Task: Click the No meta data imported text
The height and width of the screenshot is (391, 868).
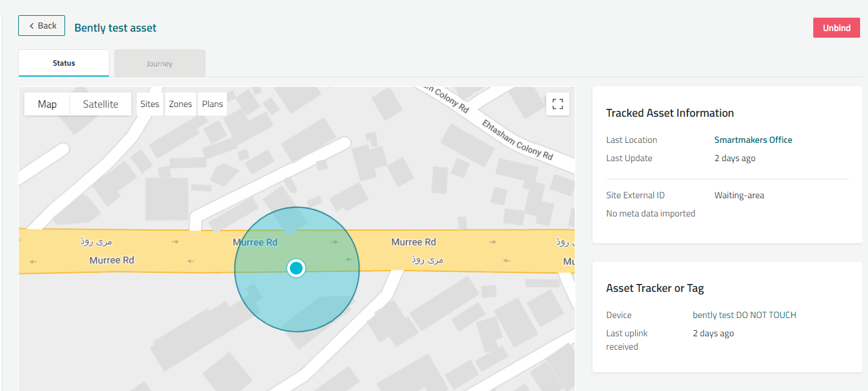Action: click(x=650, y=213)
